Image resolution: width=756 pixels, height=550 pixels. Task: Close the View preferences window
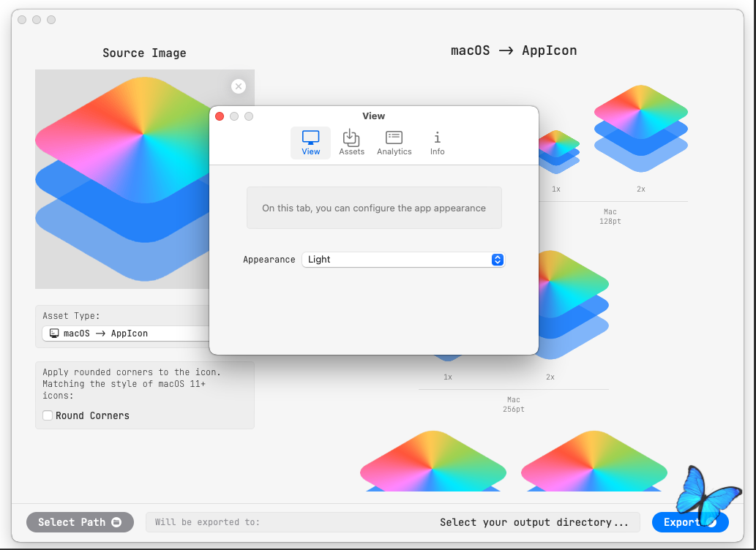tap(220, 116)
